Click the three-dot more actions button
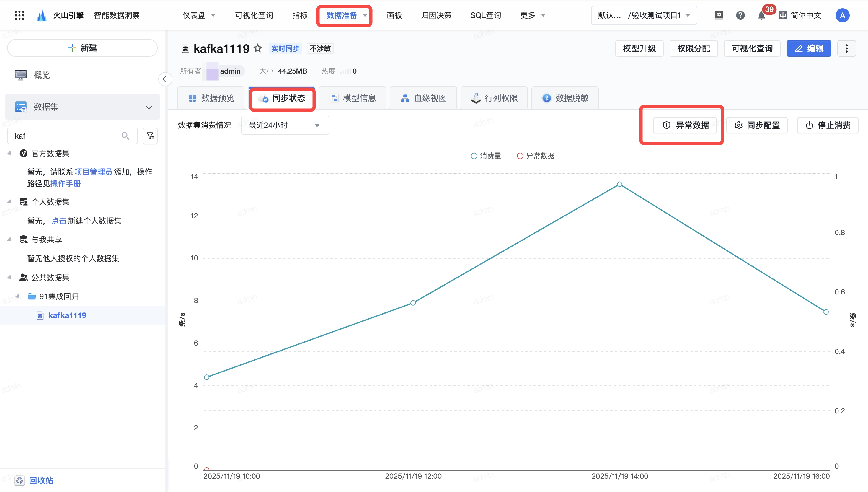The height and width of the screenshot is (492, 868). pyautogui.click(x=846, y=48)
